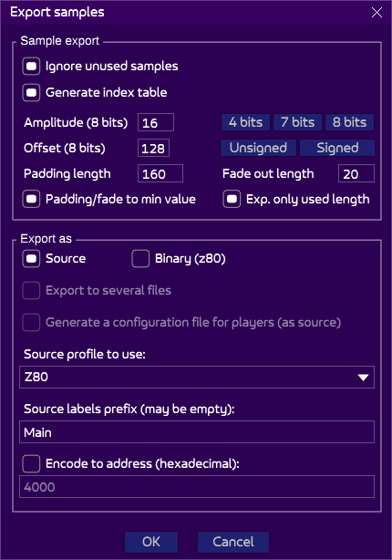Toggle Ignore unused samples checkbox
The image size is (392, 560).
pyautogui.click(x=31, y=67)
